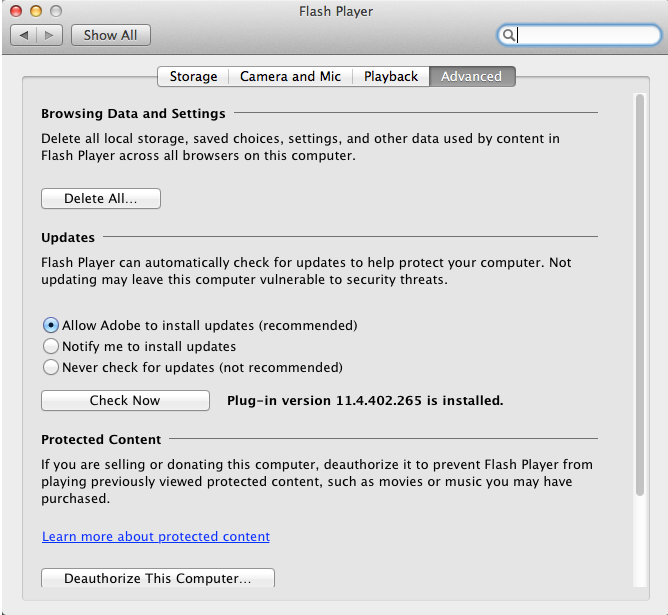
Task: Click the 'Flash Player' window title
Action: (x=336, y=11)
